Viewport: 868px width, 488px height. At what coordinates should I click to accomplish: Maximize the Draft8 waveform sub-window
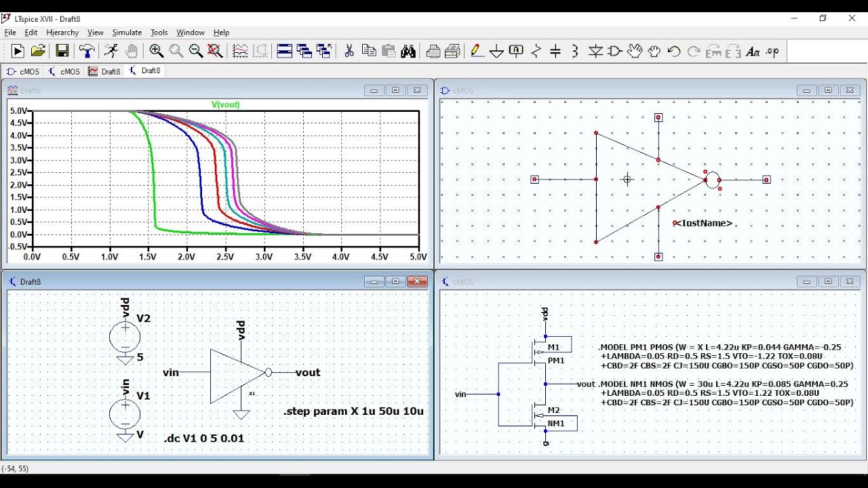pos(396,90)
